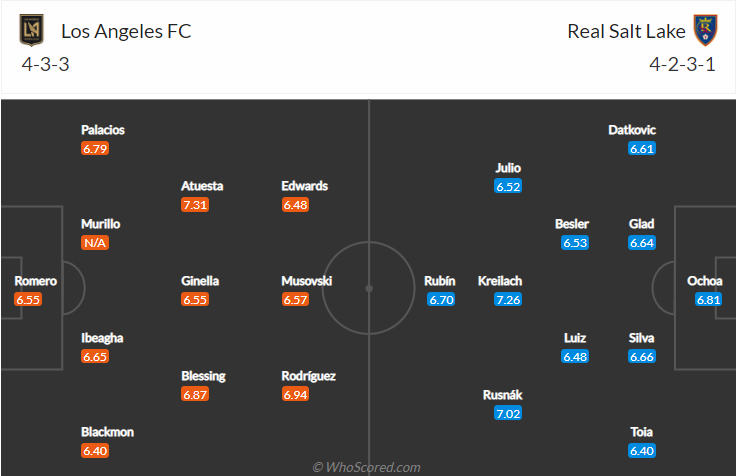Open the WhoScored.com watermark
The image size is (736, 476).
tap(367, 467)
